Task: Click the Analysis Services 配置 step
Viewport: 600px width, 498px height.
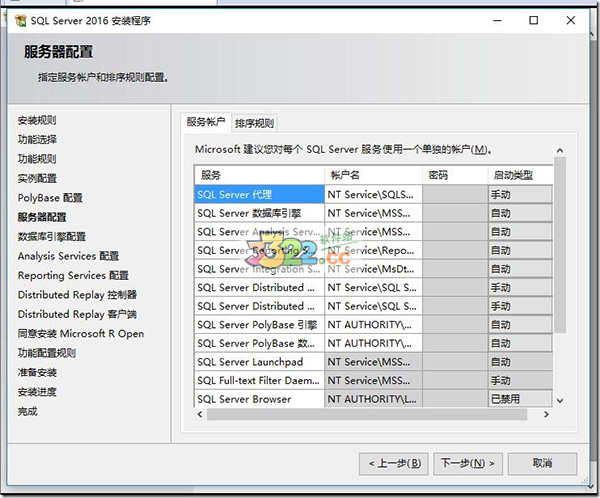Action: coord(68,256)
